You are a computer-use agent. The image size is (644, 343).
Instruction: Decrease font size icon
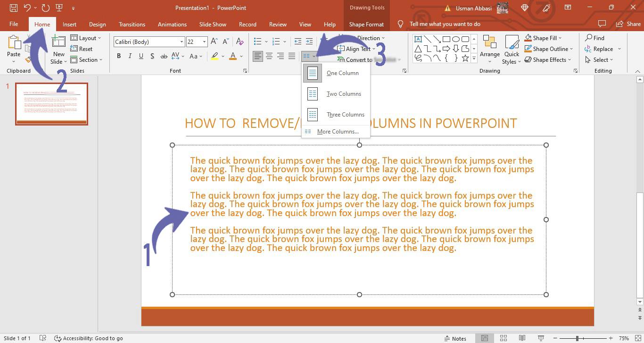pos(225,42)
